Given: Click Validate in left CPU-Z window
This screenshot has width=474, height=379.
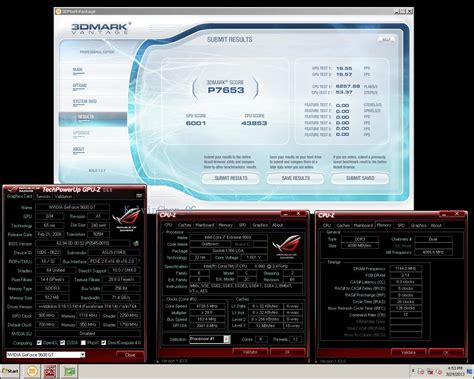Looking at the screenshot, I should [x=250, y=352].
